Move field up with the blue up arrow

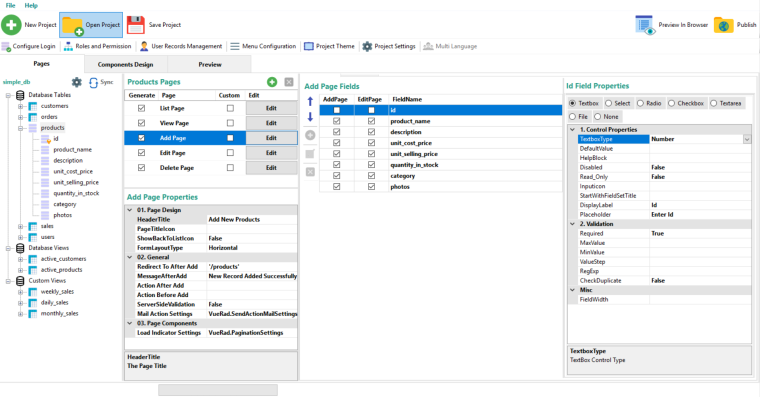coord(310,101)
